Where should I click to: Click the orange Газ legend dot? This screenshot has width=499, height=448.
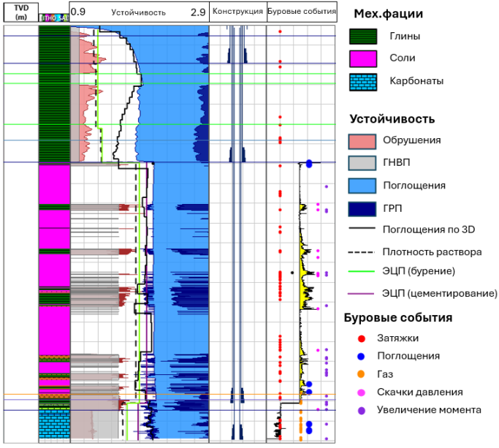coord(361,374)
